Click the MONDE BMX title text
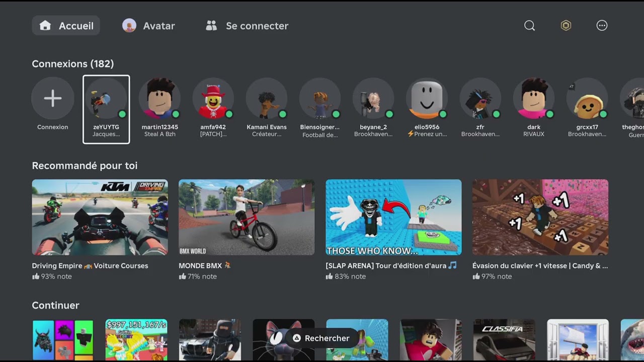Screen dimensions: 644x362 click(x=205, y=265)
